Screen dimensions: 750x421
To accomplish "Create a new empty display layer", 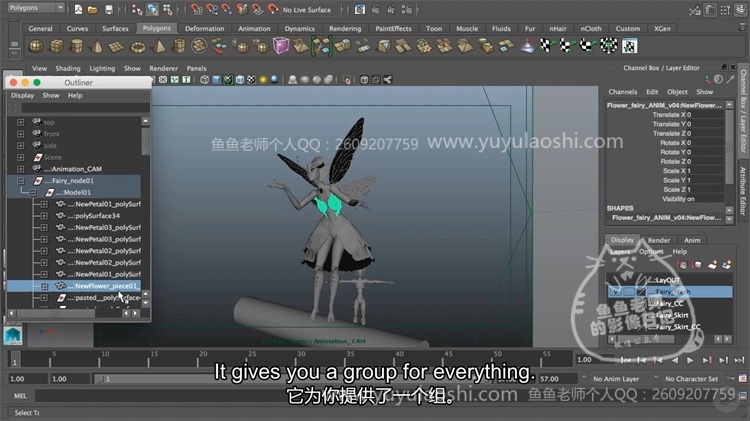I will coord(712,265).
